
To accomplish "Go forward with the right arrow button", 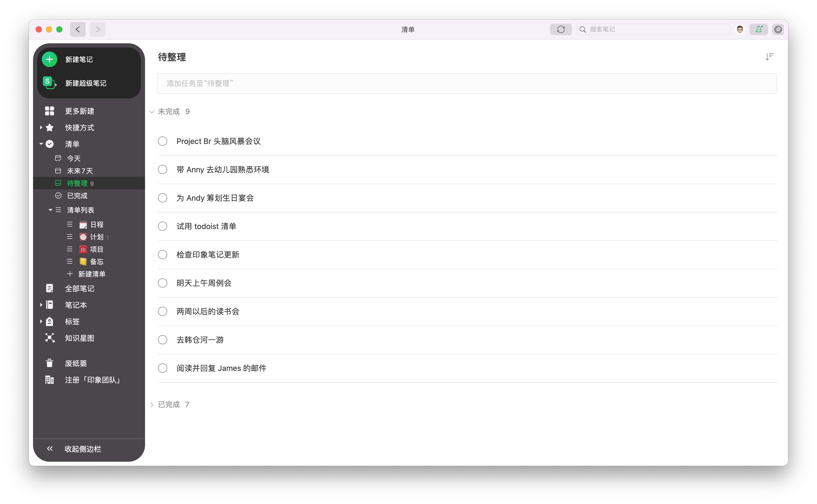I will pyautogui.click(x=97, y=29).
